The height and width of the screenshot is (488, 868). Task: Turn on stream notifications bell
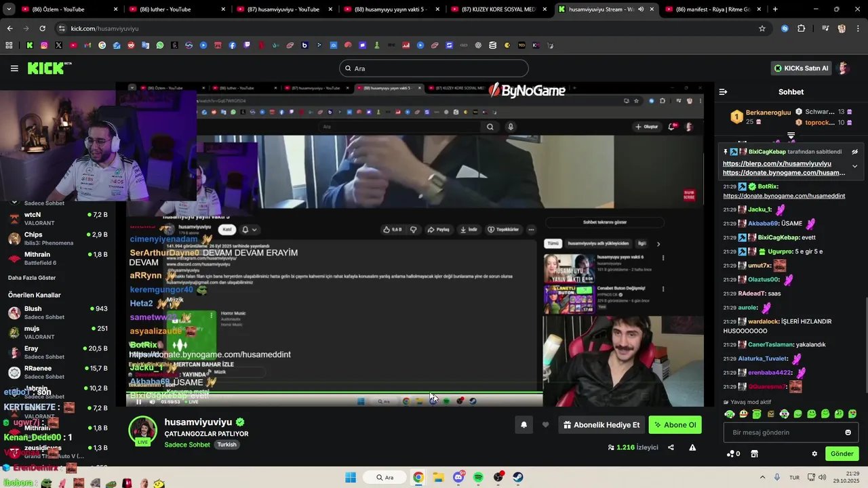(524, 425)
